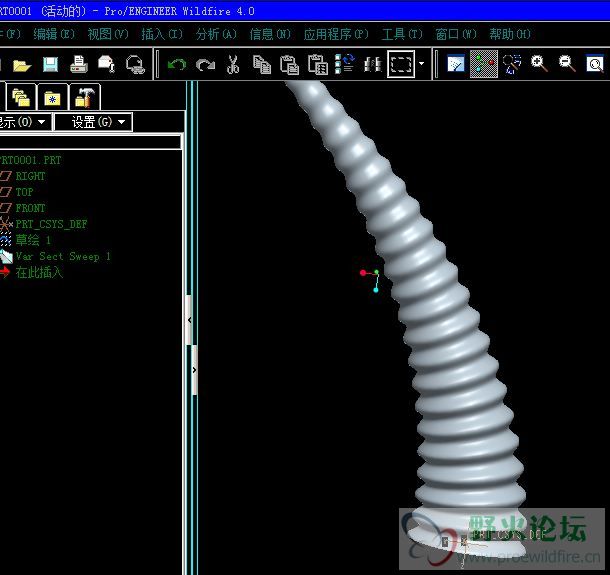Open the 编辑(E) menu
This screenshot has height=575, width=610.
[54, 34]
